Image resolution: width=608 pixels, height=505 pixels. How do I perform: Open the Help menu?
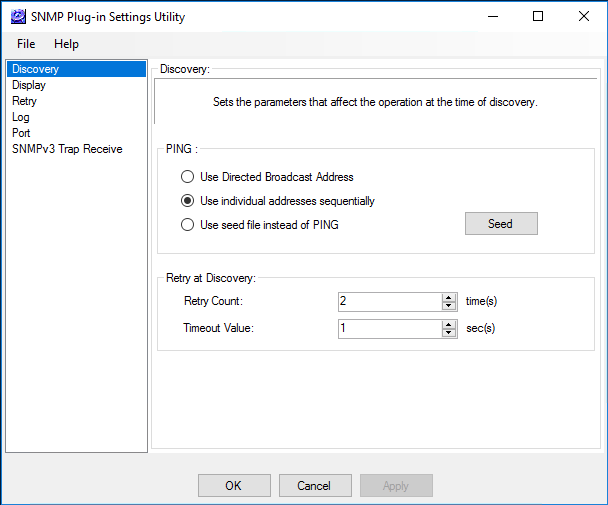click(x=66, y=44)
